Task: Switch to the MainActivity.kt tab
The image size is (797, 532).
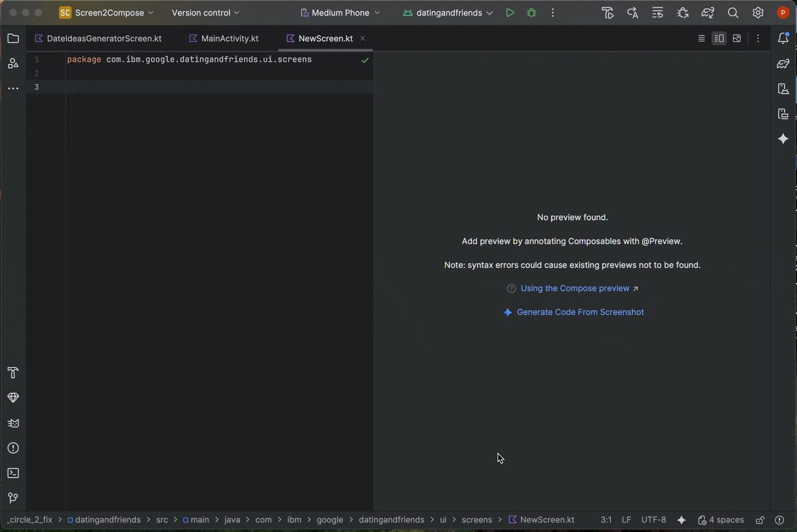Action: coord(229,39)
